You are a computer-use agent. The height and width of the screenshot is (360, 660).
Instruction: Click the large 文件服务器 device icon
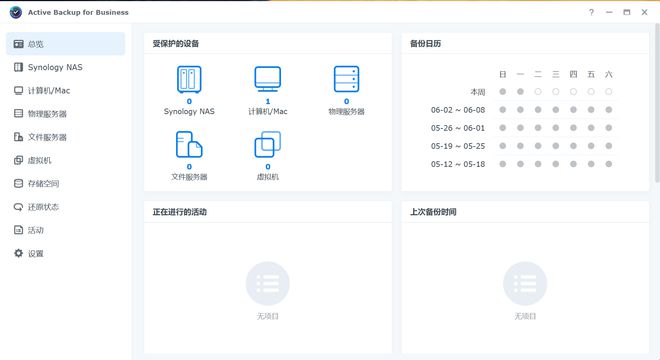[x=189, y=144]
